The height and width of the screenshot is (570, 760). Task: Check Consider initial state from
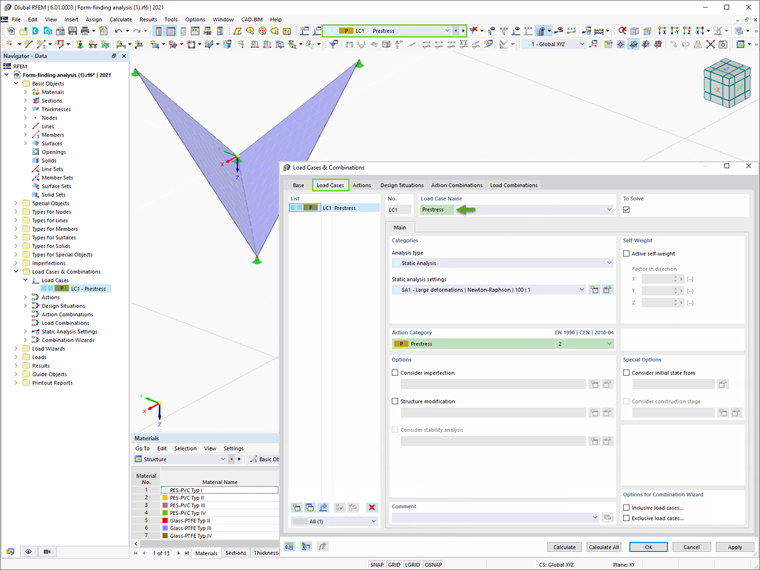tap(626, 373)
